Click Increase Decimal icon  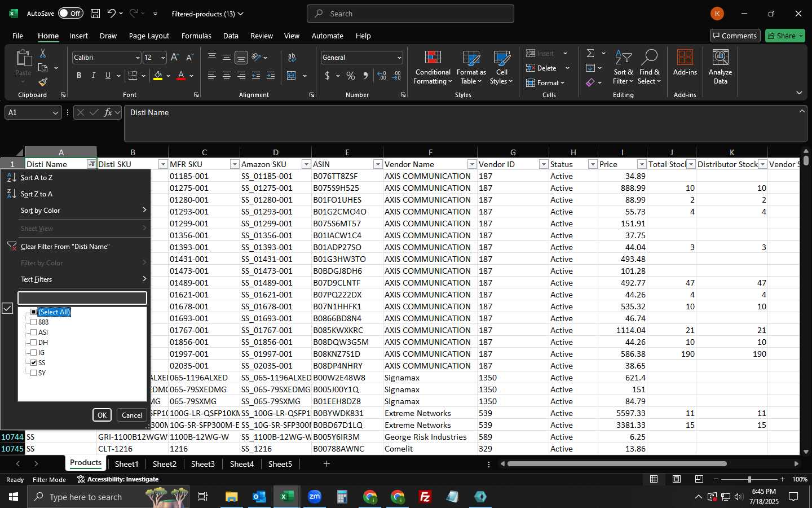pos(382,76)
